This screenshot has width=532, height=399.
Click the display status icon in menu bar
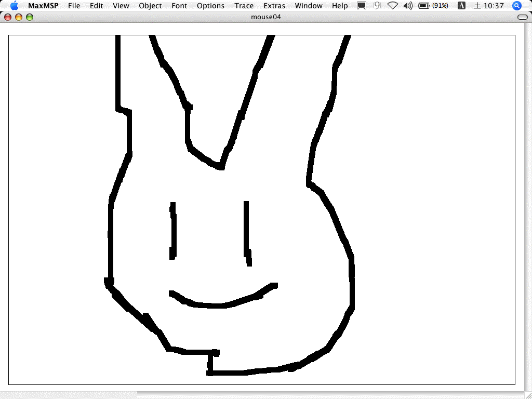click(x=362, y=5)
